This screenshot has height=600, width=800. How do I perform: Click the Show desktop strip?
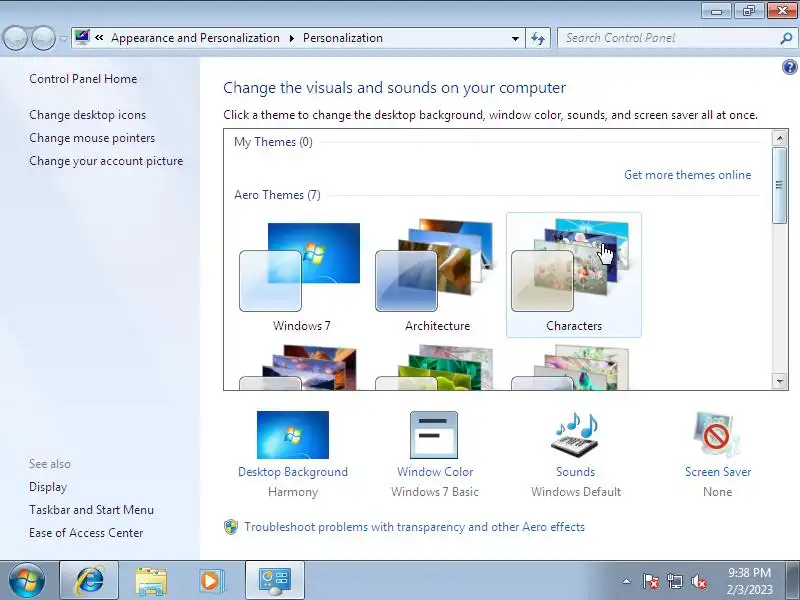tap(793, 580)
